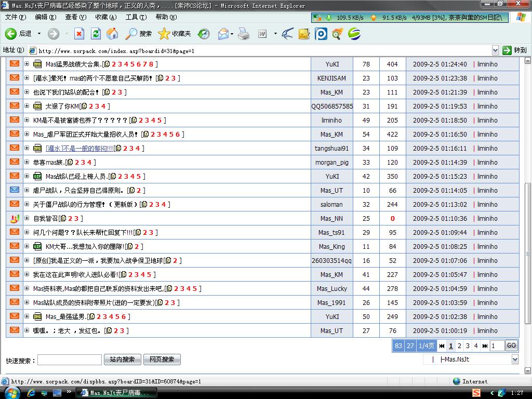
Task: Click the Sogou S icon in system tray
Action: 476,393
